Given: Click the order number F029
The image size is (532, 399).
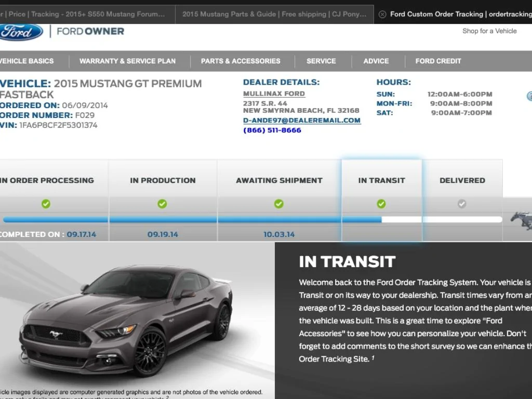Looking at the screenshot, I should coord(85,115).
